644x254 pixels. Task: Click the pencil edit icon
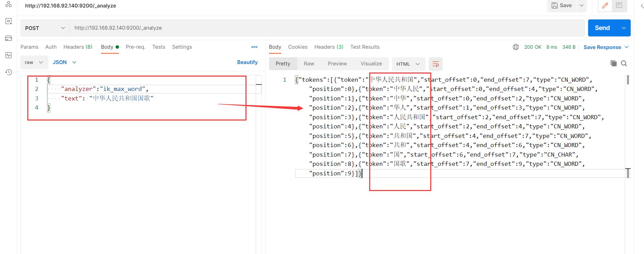tap(605, 5)
